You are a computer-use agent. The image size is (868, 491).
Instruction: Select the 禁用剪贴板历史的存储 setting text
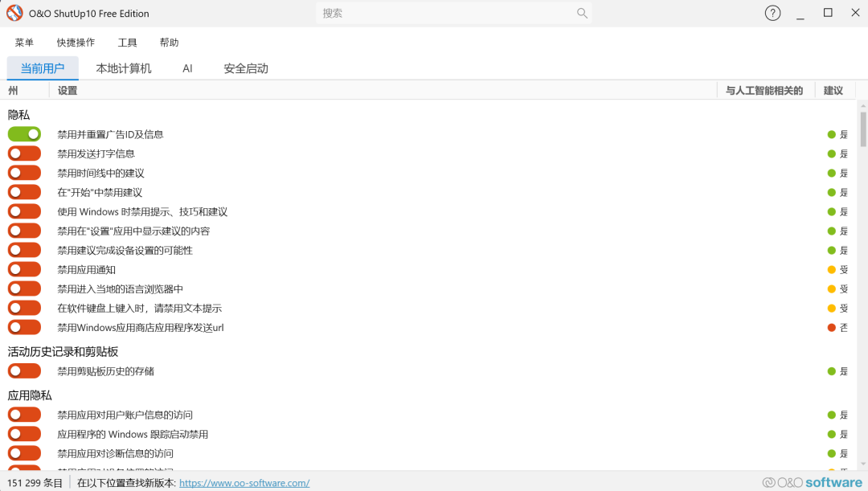coord(106,371)
